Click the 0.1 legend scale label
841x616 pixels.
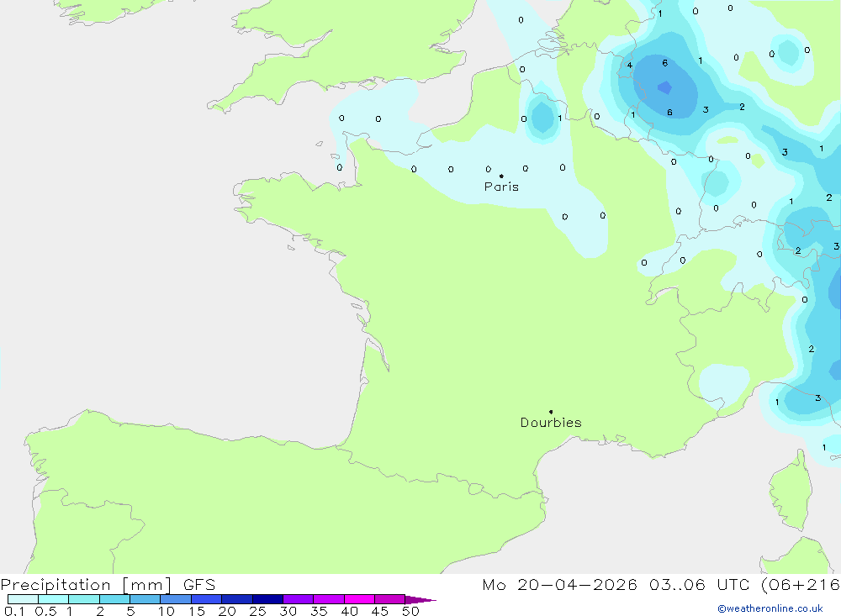14,611
